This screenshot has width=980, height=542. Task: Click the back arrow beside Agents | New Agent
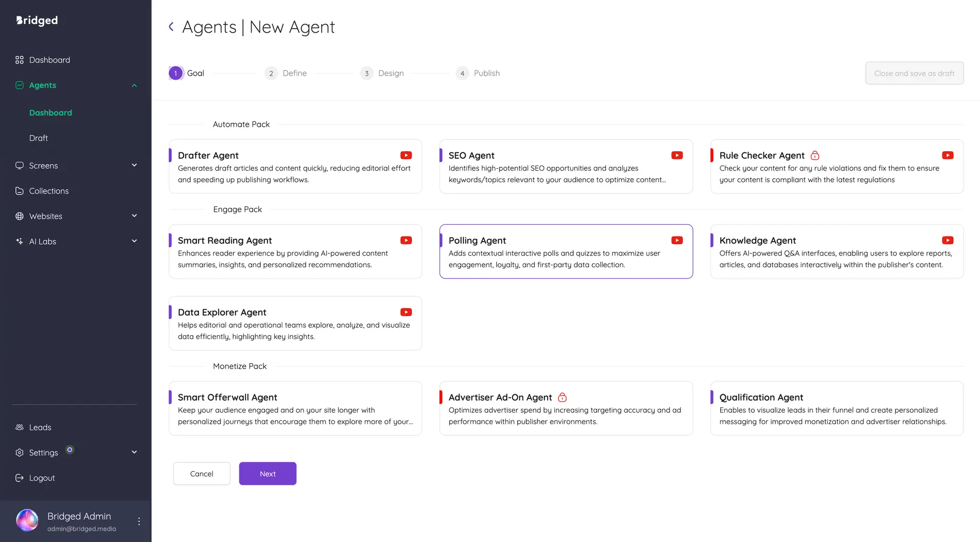[x=171, y=26]
